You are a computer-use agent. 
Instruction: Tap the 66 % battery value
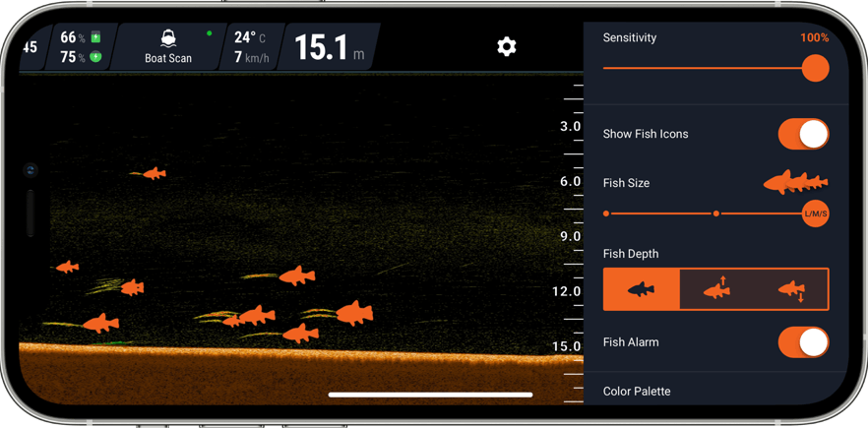point(73,37)
